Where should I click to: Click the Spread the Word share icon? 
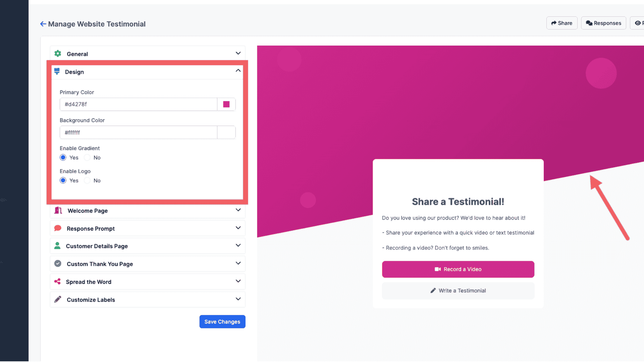[x=57, y=282]
